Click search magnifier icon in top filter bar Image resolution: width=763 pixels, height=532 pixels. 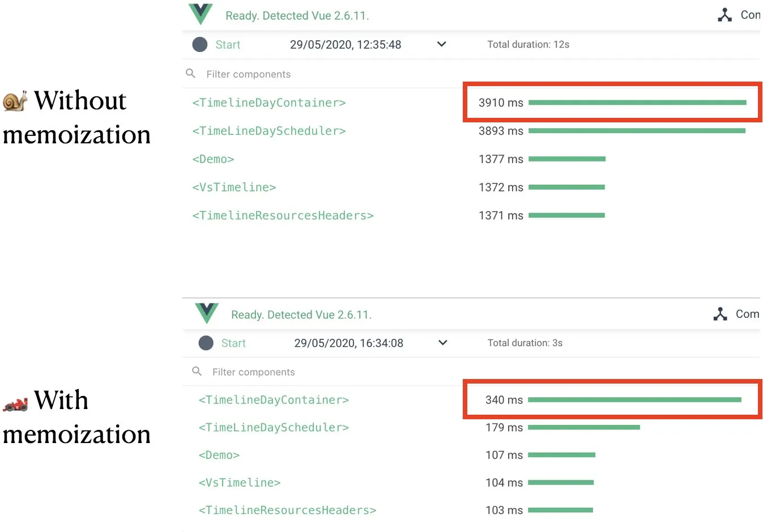tap(191, 74)
